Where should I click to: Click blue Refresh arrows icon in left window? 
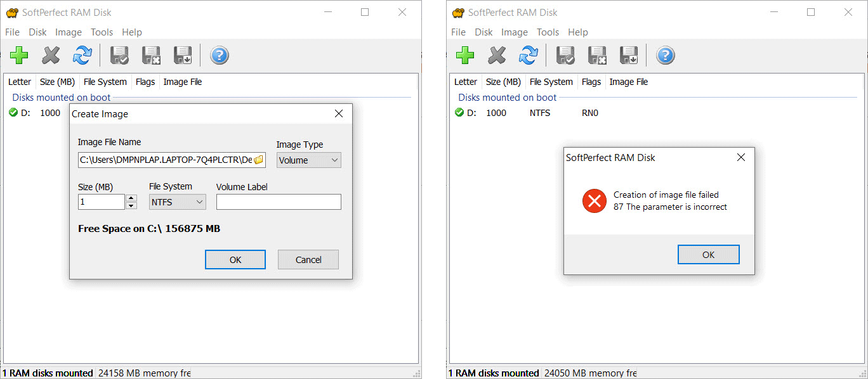(x=82, y=56)
